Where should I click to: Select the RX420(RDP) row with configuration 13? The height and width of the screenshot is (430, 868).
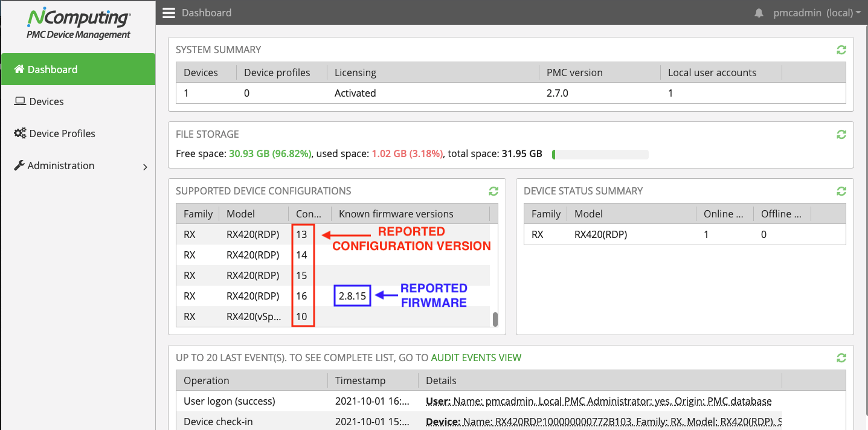(x=333, y=234)
